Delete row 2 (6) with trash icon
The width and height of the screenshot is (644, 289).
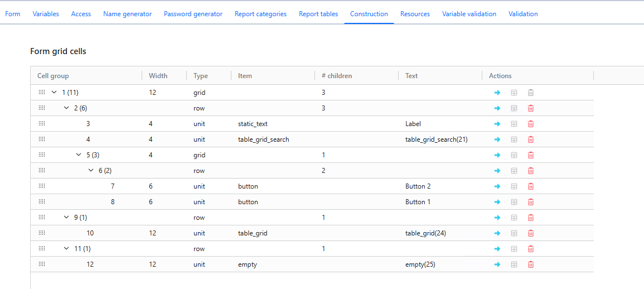[x=531, y=108]
